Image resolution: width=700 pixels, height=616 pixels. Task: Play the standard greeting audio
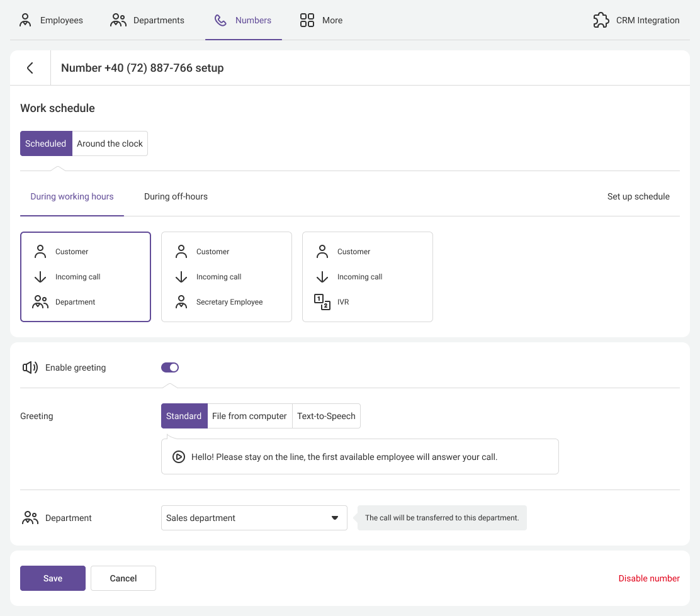(x=179, y=457)
